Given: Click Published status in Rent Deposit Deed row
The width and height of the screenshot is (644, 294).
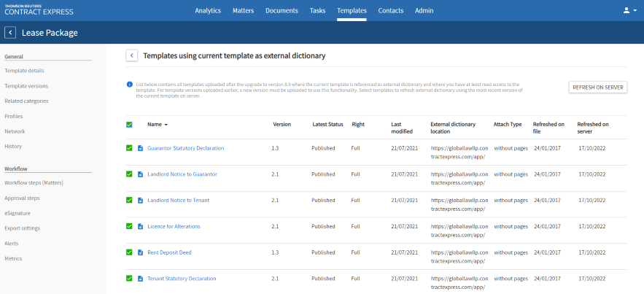Looking at the screenshot, I should click(x=323, y=252).
